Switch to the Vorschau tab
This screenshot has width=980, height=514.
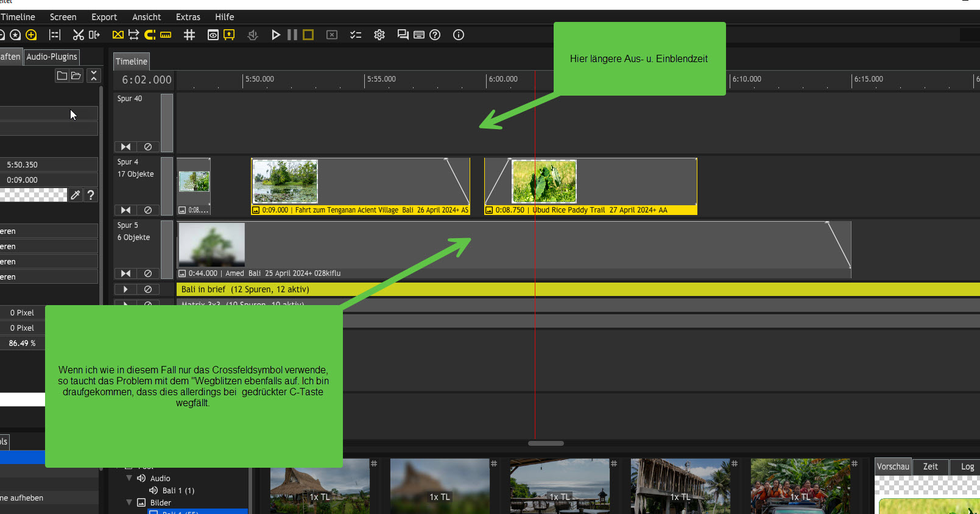pyautogui.click(x=893, y=466)
